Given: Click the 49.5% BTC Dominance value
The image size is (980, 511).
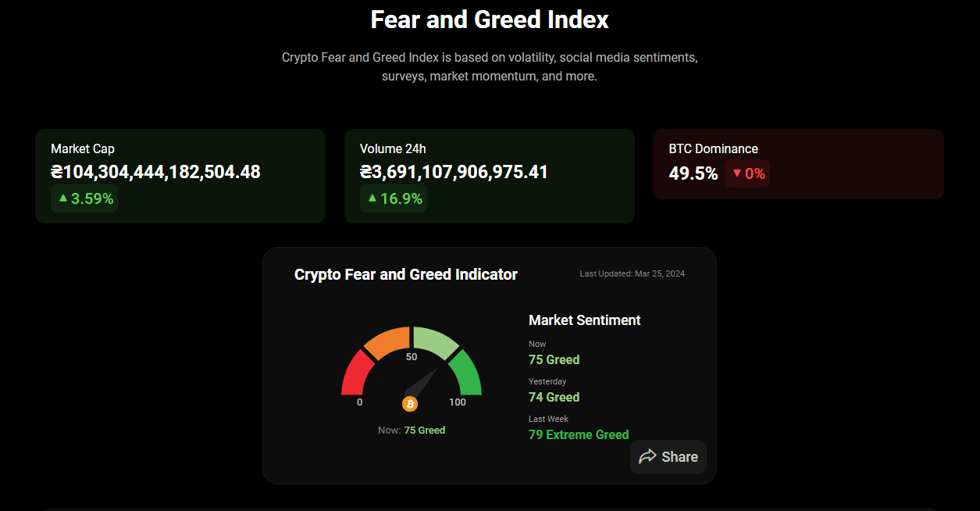Looking at the screenshot, I should pyautogui.click(x=693, y=173).
